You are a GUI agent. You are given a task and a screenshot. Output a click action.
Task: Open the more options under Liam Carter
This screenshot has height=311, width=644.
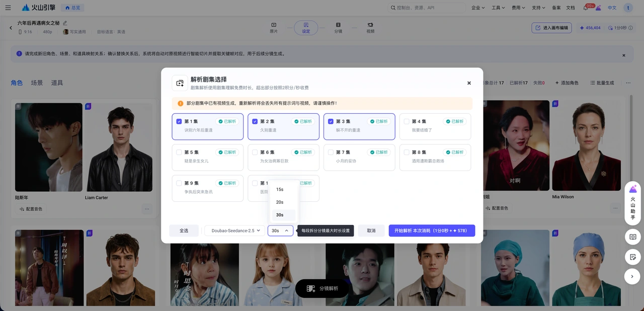click(147, 208)
